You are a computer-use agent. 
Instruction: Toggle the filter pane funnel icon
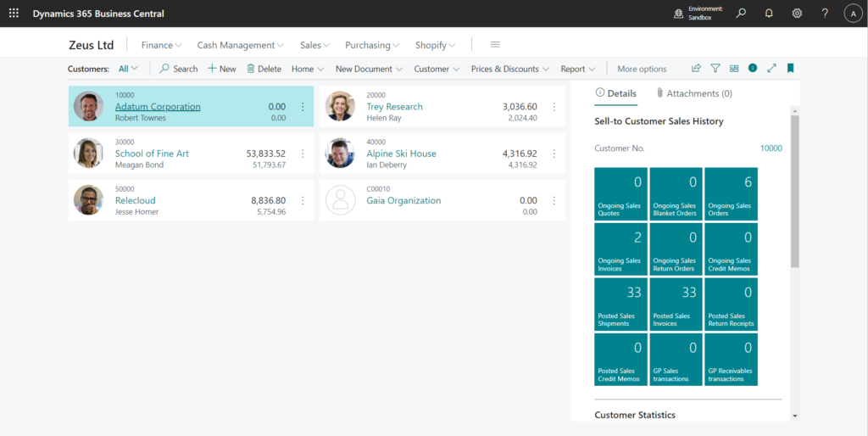point(715,68)
